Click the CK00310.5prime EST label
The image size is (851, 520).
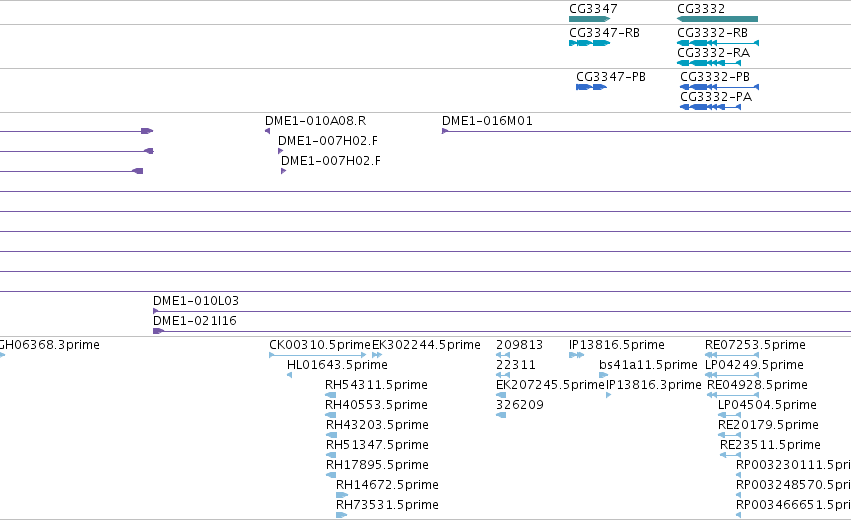coord(320,345)
